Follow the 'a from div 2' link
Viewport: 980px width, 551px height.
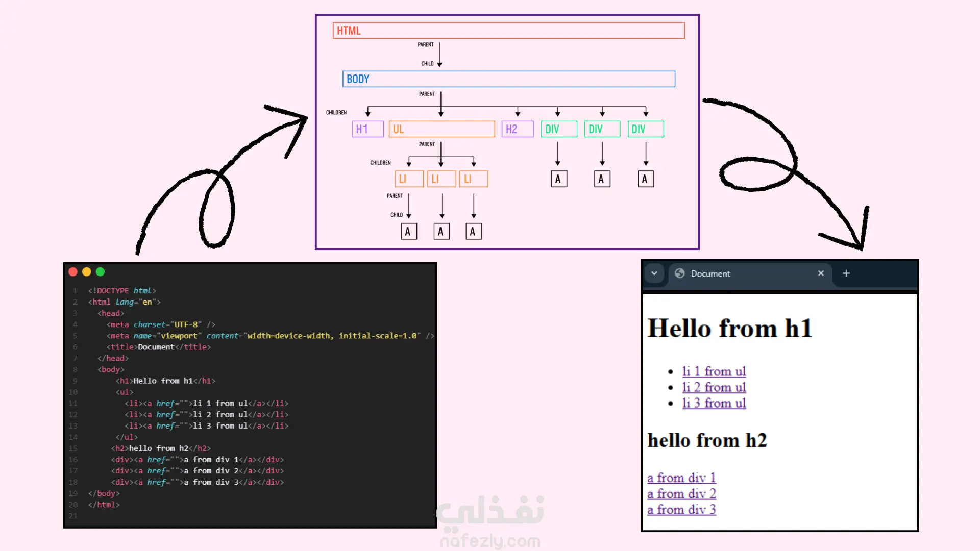click(x=681, y=494)
